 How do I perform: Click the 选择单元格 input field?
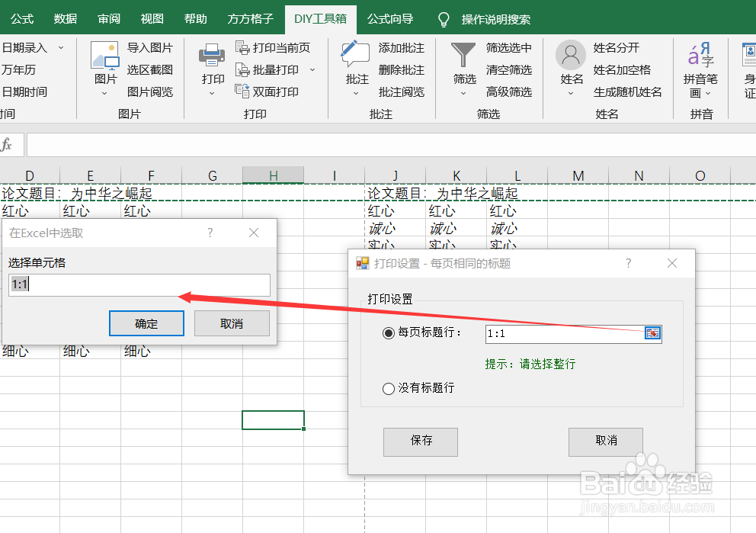click(x=139, y=284)
